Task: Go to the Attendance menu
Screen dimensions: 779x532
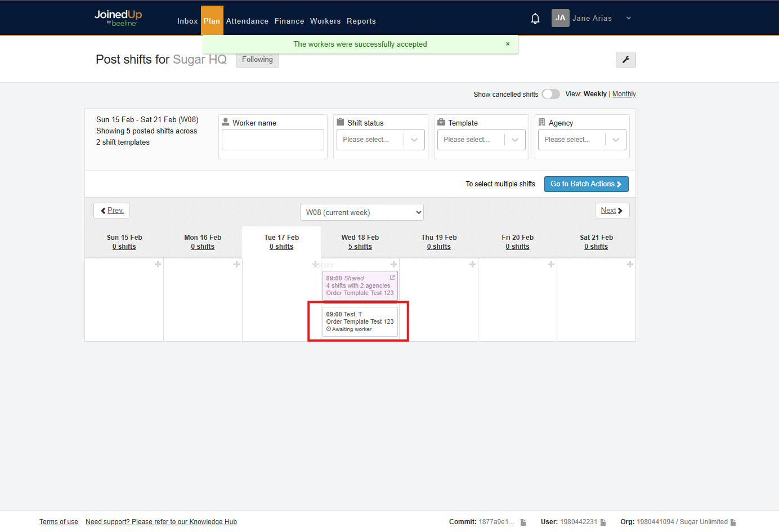Action: pyautogui.click(x=247, y=21)
